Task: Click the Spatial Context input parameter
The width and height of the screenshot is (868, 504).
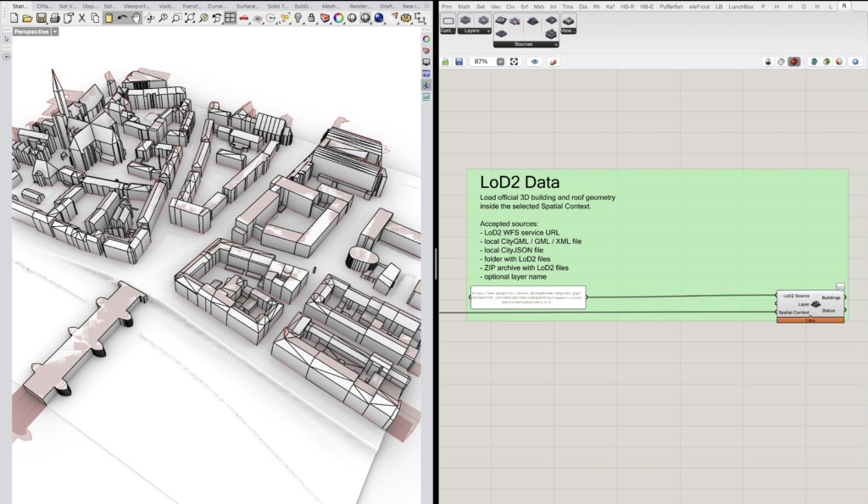Action: click(793, 313)
